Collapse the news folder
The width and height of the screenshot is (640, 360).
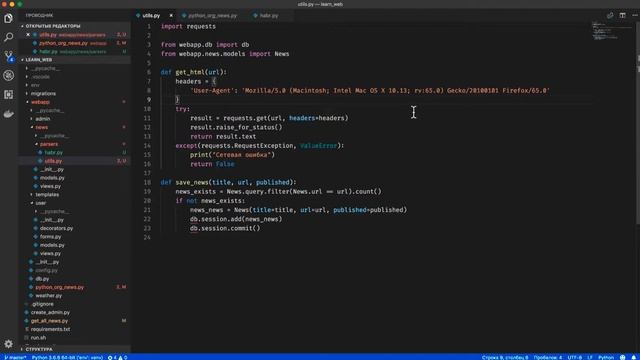(x=41, y=127)
